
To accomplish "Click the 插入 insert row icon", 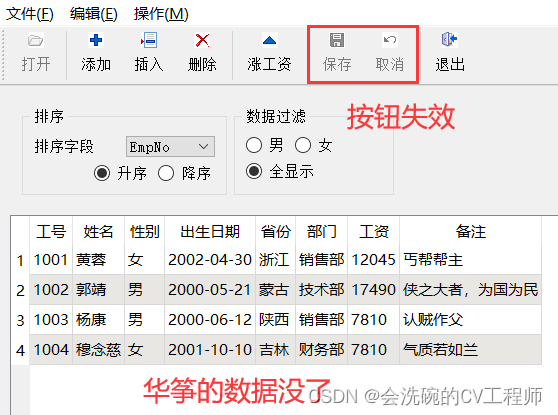I will pos(149,40).
